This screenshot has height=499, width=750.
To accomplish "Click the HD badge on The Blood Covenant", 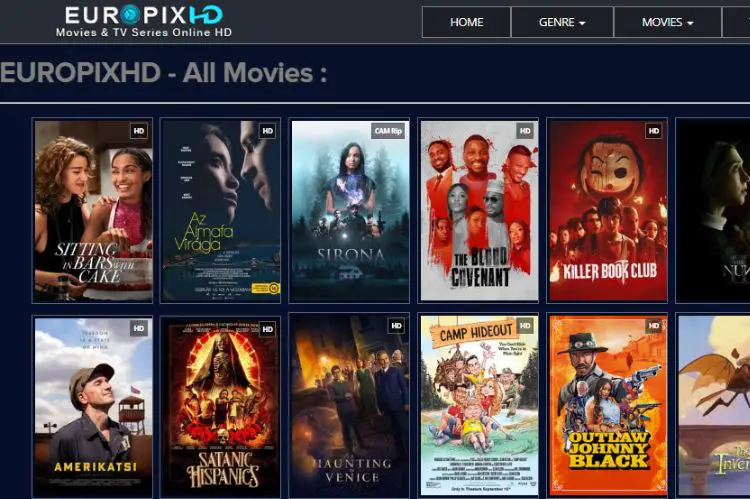I will click(x=525, y=131).
